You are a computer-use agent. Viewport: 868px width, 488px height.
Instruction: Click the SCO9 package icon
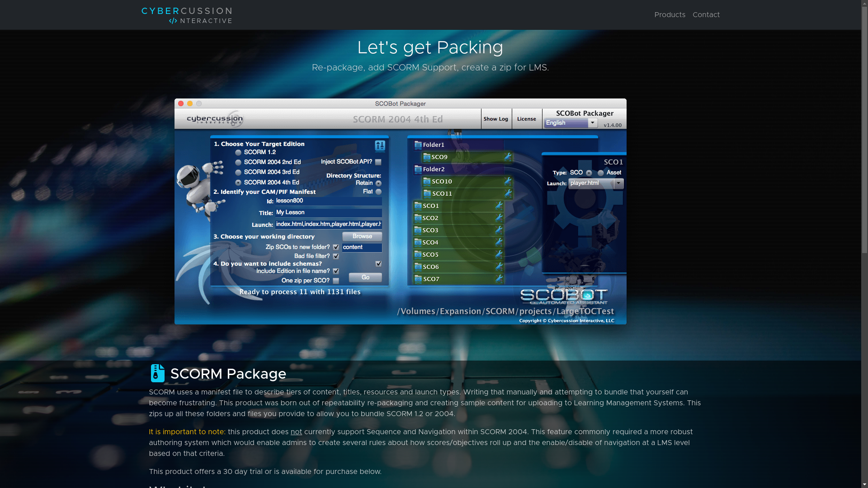click(427, 157)
